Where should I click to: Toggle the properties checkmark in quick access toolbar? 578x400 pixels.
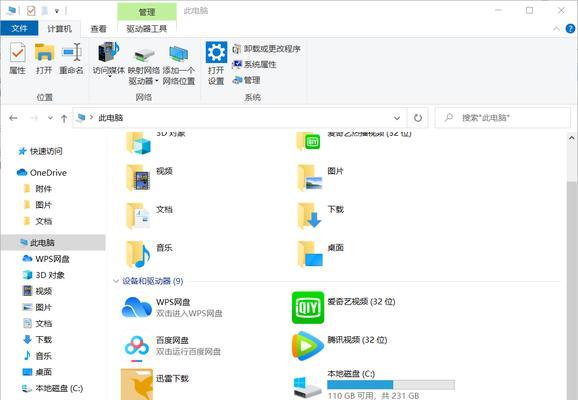point(31,11)
